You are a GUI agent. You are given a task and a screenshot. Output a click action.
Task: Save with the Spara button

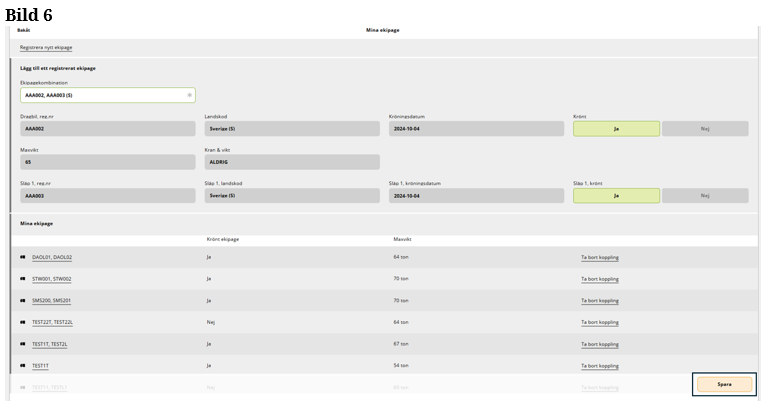click(724, 384)
